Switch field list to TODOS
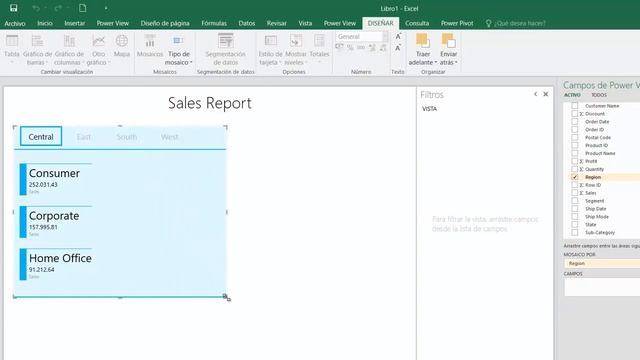Viewport: 640px width, 360px height. (x=599, y=95)
